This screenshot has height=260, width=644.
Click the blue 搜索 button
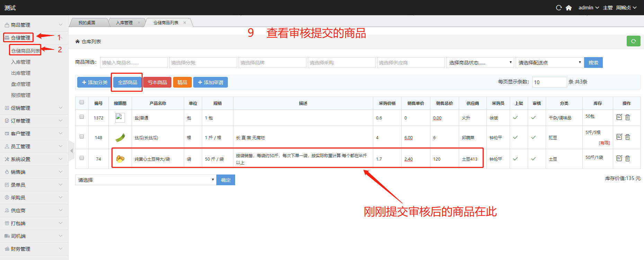click(x=593, y=63)
